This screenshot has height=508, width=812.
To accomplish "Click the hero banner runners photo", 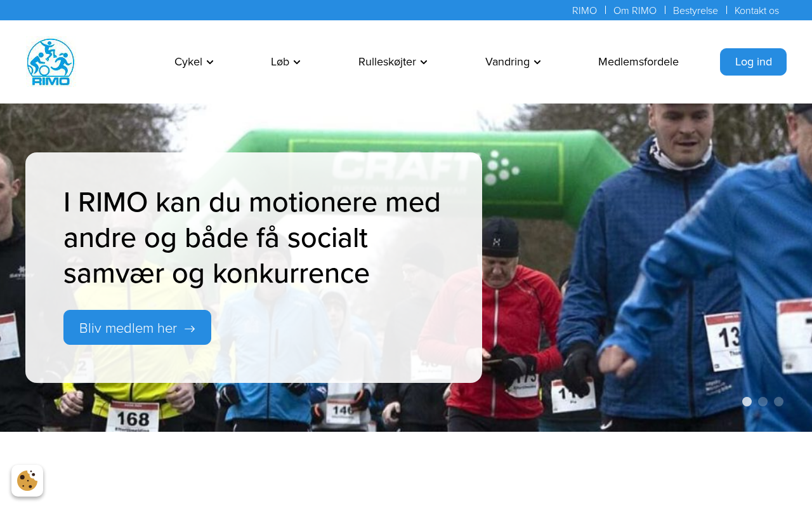I will click(x=634, y=267).
